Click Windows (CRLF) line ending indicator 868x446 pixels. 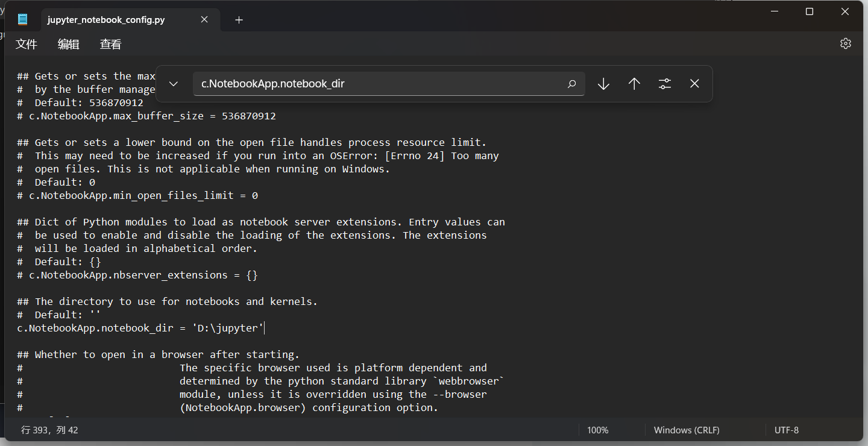687,430
